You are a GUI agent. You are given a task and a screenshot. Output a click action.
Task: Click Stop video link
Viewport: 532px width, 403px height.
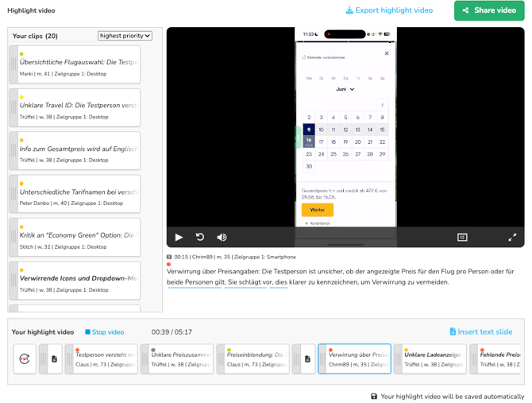click(105, 332)
